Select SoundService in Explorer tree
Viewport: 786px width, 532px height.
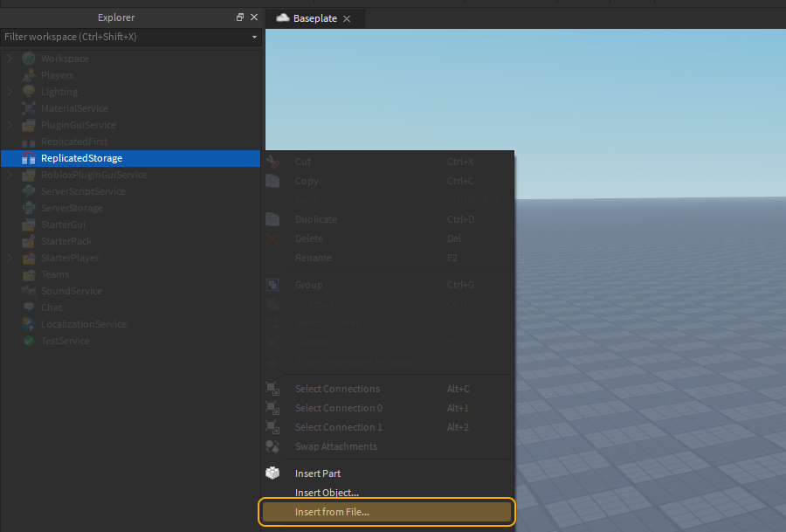[130, 291]
